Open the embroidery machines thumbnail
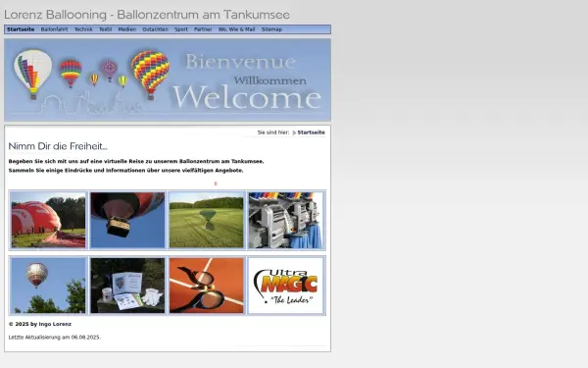588x368 pixels. [285, 220]
